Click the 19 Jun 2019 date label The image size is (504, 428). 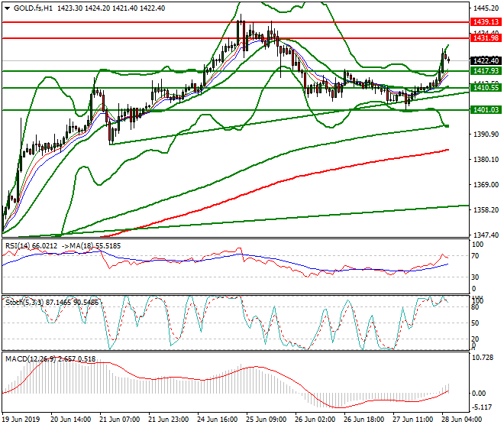[21, 420]
